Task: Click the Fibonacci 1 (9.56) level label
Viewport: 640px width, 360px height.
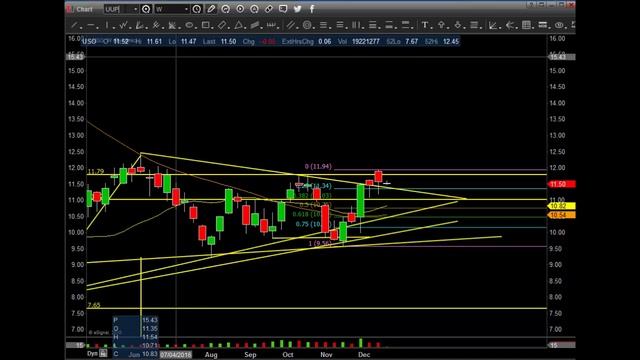Action: [320, 243]
